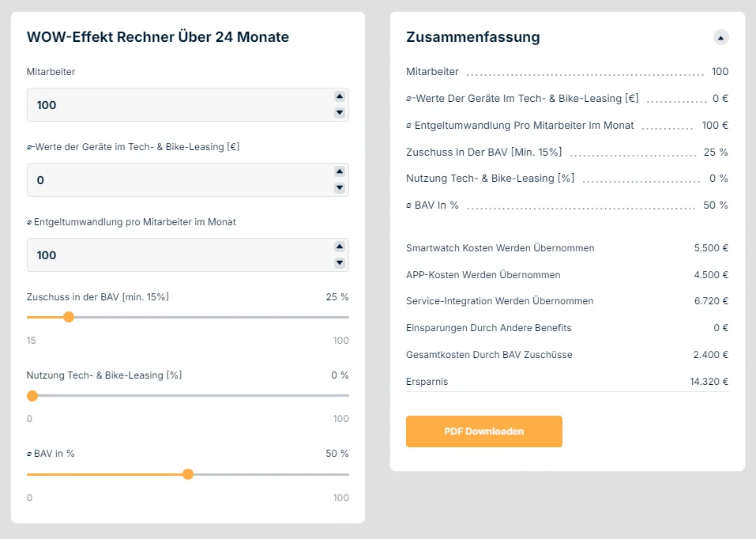Increment the Geräte-Werte Leasing field up arrow
This screenshot has height=539, width=756.
coord(340,171)
